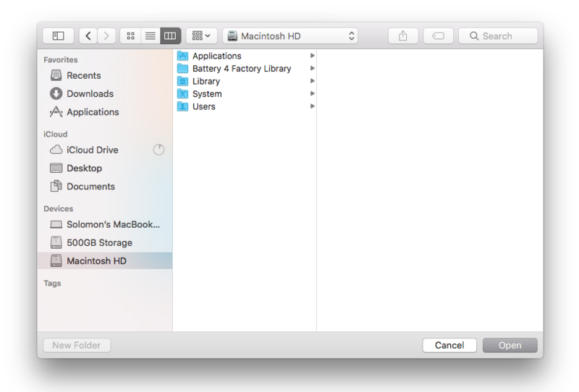
Task: Switch to icon view
Action: tap(130, 36)
